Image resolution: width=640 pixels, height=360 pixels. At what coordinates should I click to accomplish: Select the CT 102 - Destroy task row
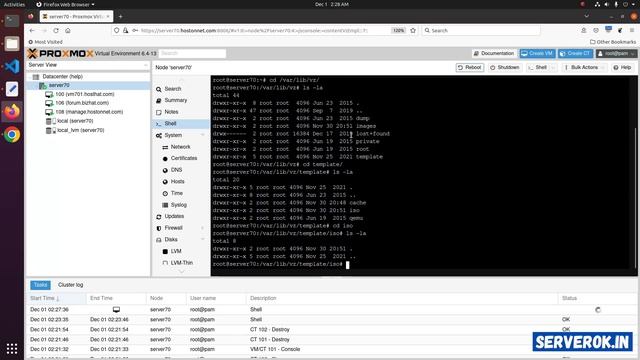(x=331, y=329)
